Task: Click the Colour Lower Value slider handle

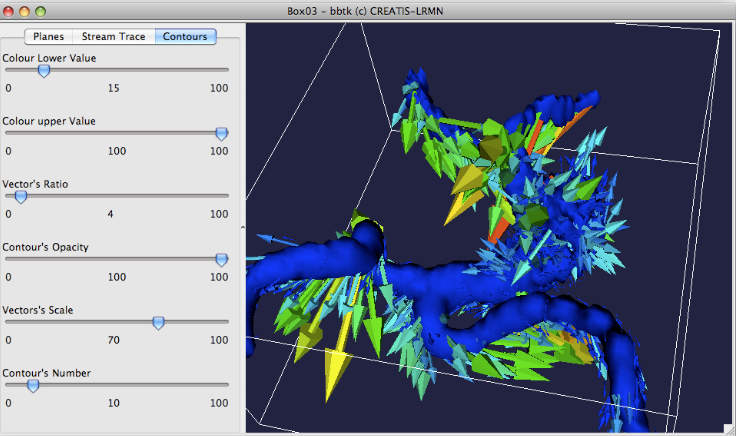Action: pos(42,70)
